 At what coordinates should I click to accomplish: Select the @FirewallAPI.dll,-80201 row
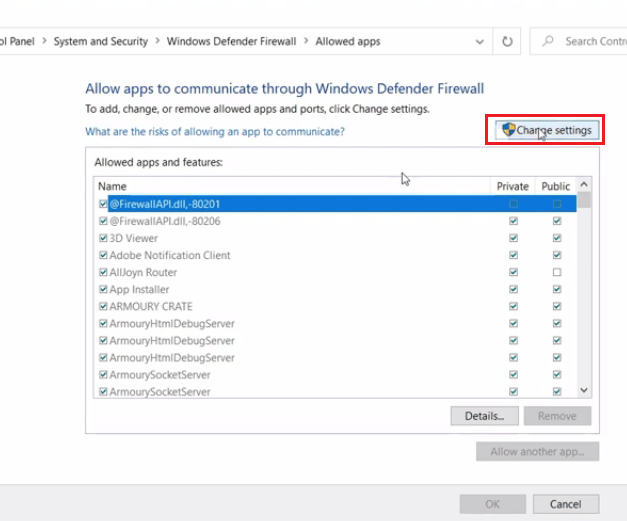336,204
